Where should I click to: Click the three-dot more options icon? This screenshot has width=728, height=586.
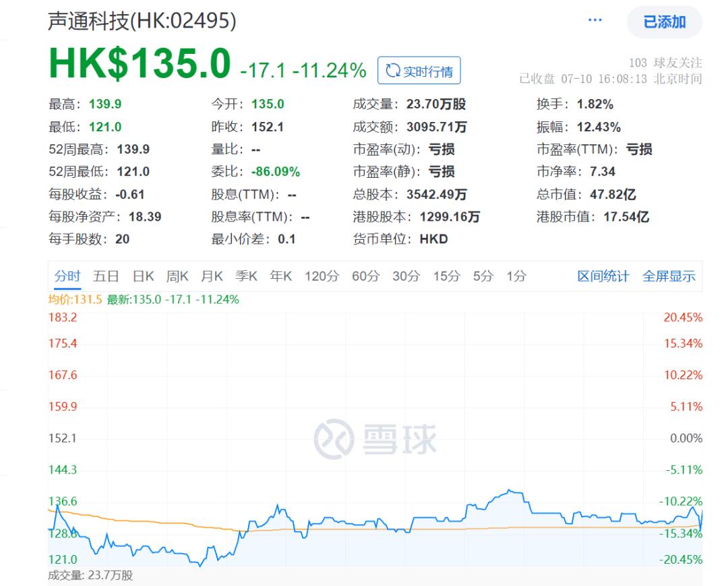595,21
